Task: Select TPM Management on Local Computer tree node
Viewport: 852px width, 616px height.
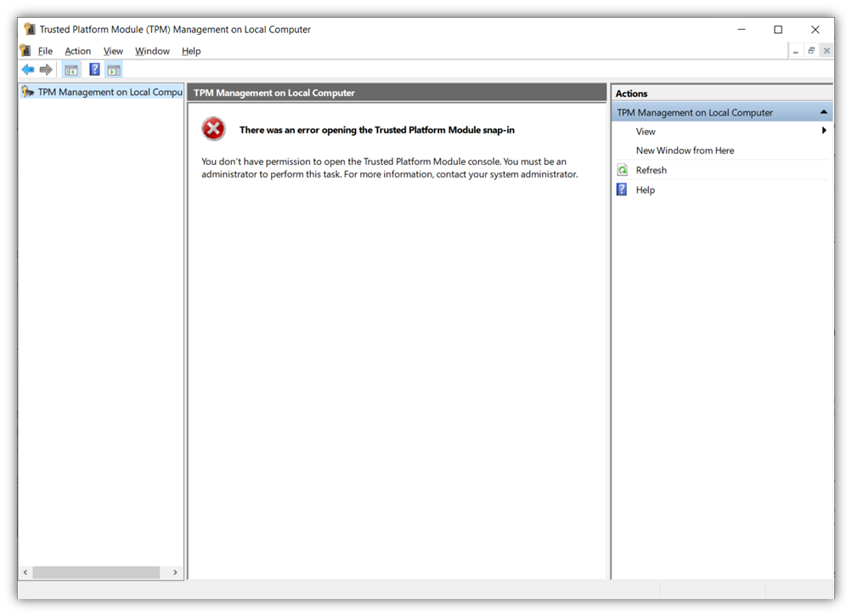Action: click(x=102, y=92)
